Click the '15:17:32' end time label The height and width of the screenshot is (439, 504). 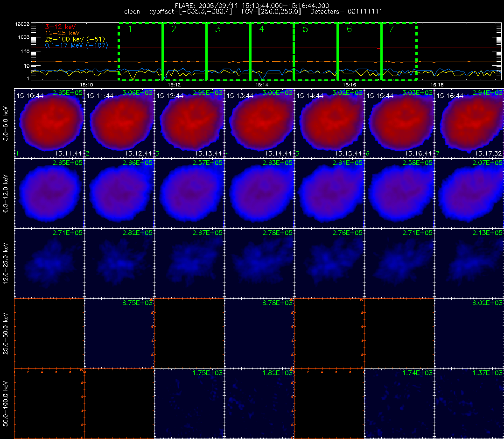point(488,154)
